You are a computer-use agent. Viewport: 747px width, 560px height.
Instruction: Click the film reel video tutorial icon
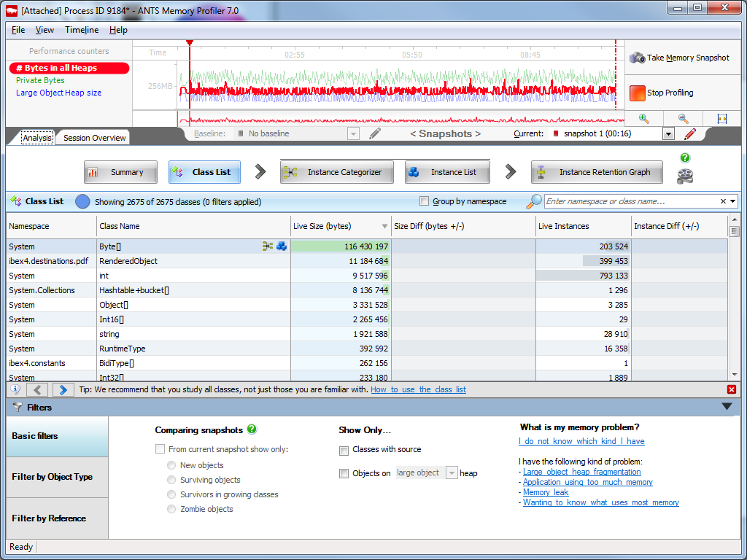[x=685, y=176]
